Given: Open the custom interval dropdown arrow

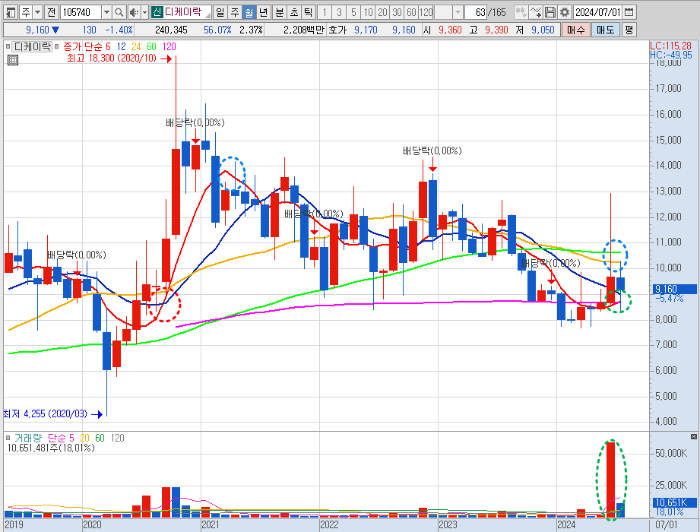Looking at the screenshot, I should click(458, 12).
